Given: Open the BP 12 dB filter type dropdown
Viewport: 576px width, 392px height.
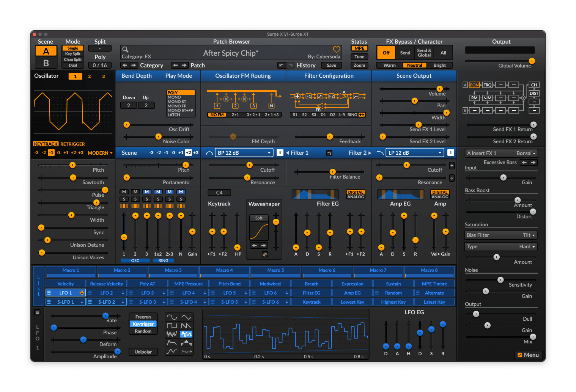Looking at the screenshot, I should tap(244, 152).
